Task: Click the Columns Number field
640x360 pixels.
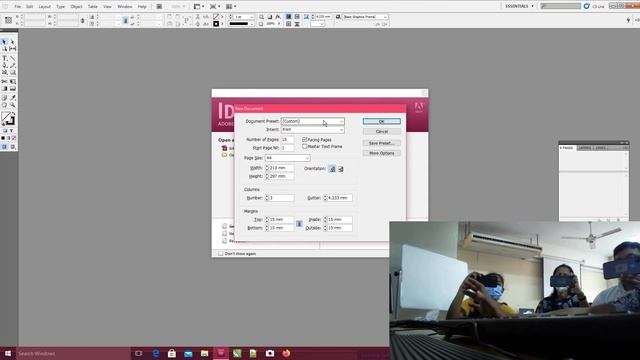Action: [281, 198]
